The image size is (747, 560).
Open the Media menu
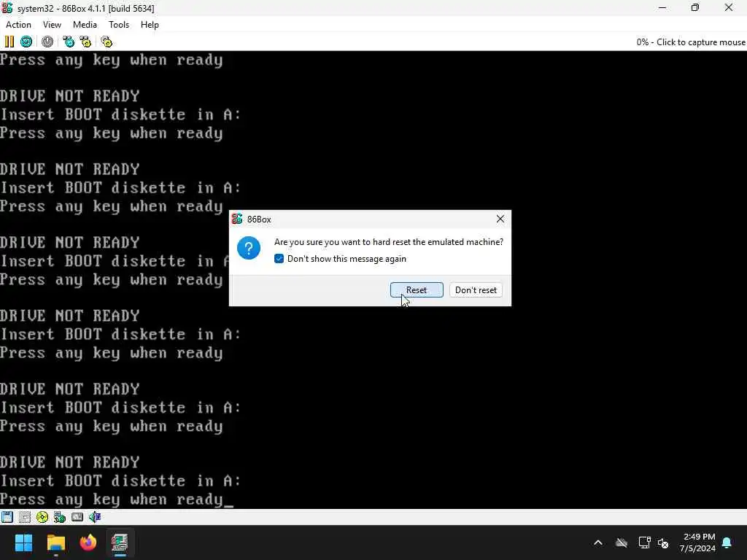[x=85, y=25]
